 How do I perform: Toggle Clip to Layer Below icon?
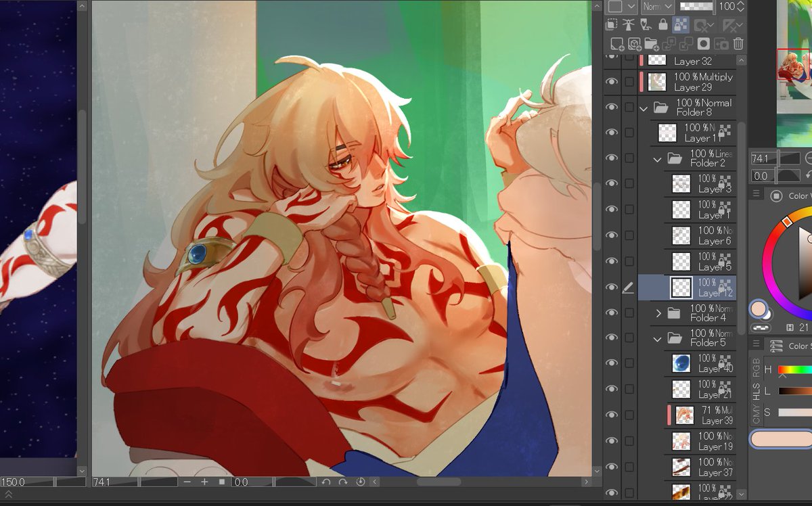pos(612,25)
